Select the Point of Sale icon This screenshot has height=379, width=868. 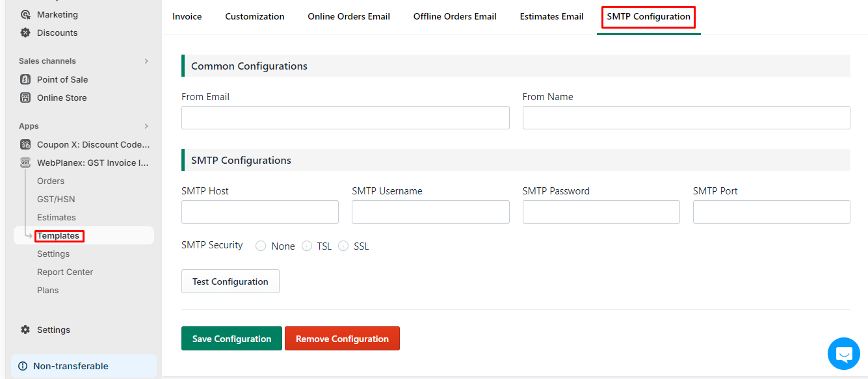tap(25, 79)
